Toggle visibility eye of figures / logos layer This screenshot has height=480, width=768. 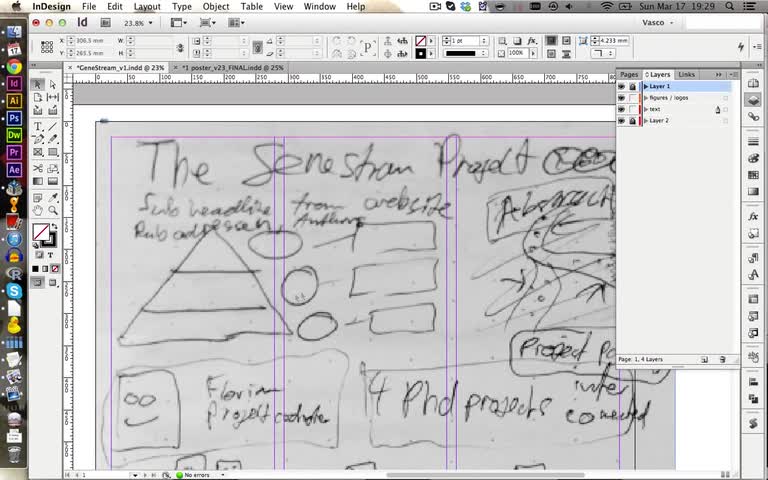coord(622,98)
